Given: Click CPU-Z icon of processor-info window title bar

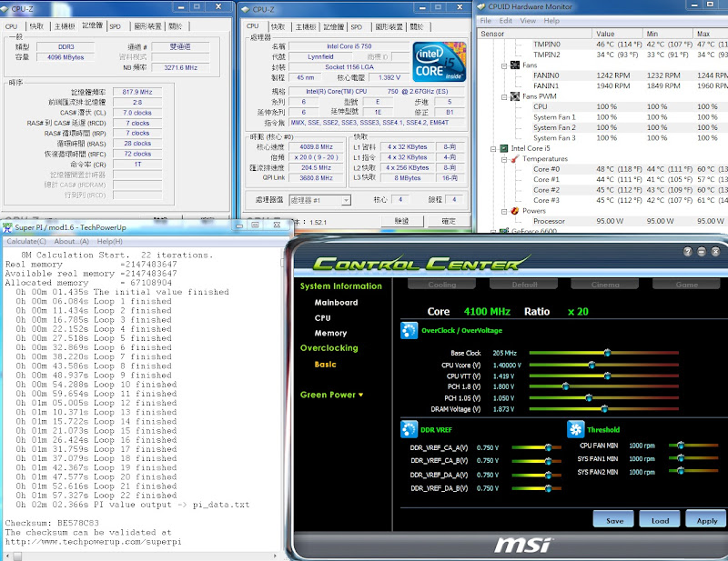Looking at the screenshot, I should point(246,9).
